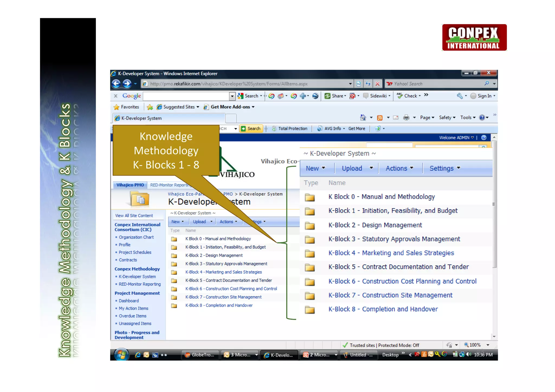Click the Yahoo search magnifier icon
This screenshot has height=392, width=555.
click(487, 83)
